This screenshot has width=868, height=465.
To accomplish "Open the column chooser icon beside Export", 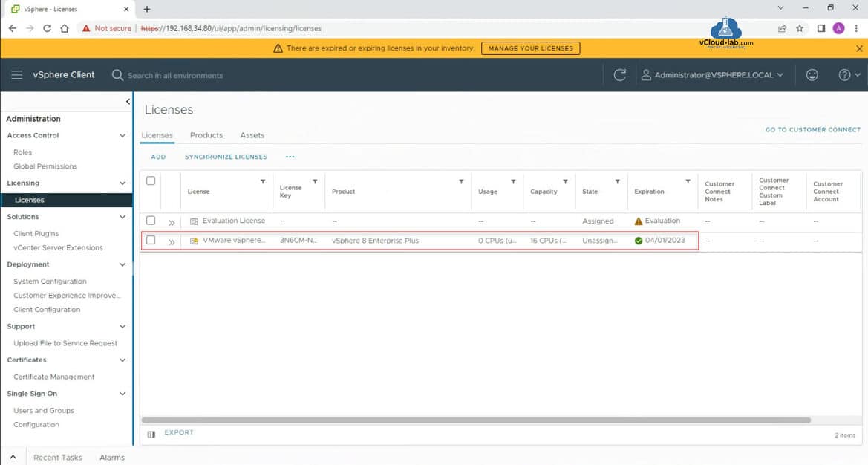I will tap(151, 434).
